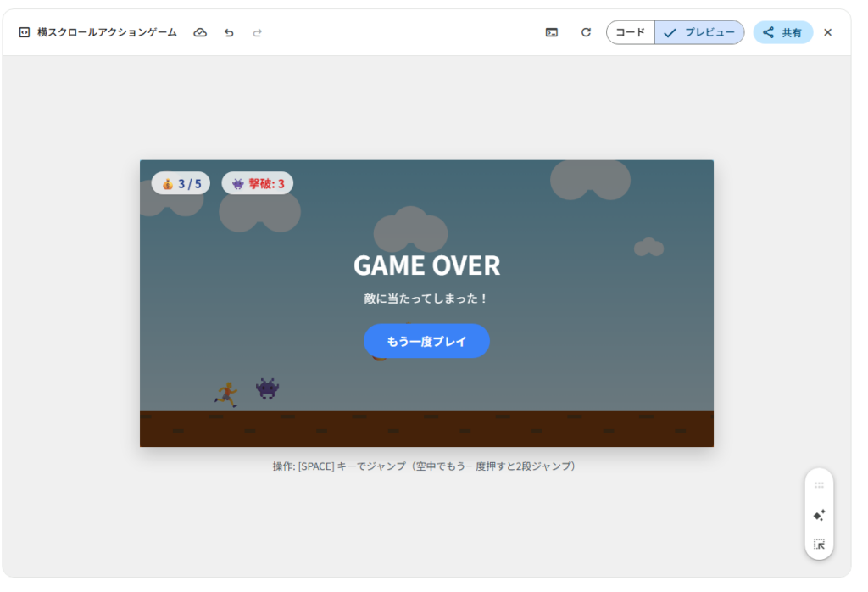Click the もう一度プレイ button
The width and height of the screenshot is (868, 592).
coord(426,341)
